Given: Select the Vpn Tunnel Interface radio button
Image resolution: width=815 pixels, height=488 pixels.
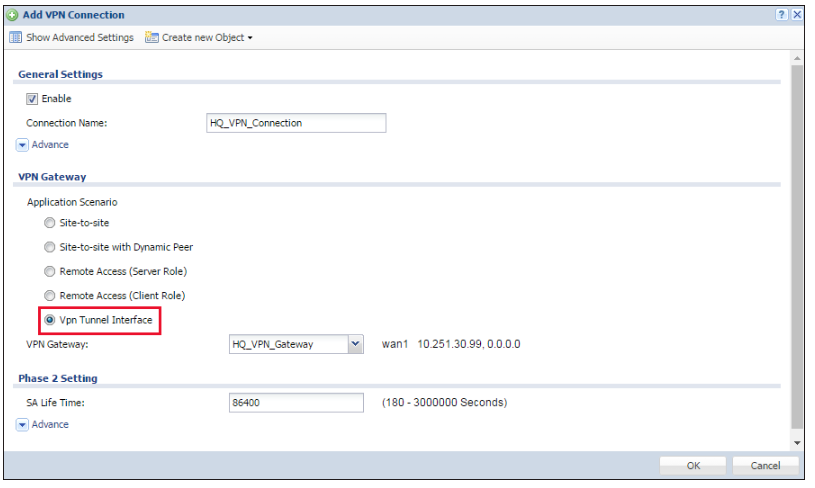Looking at the screenshot, I should click(50, 320).
